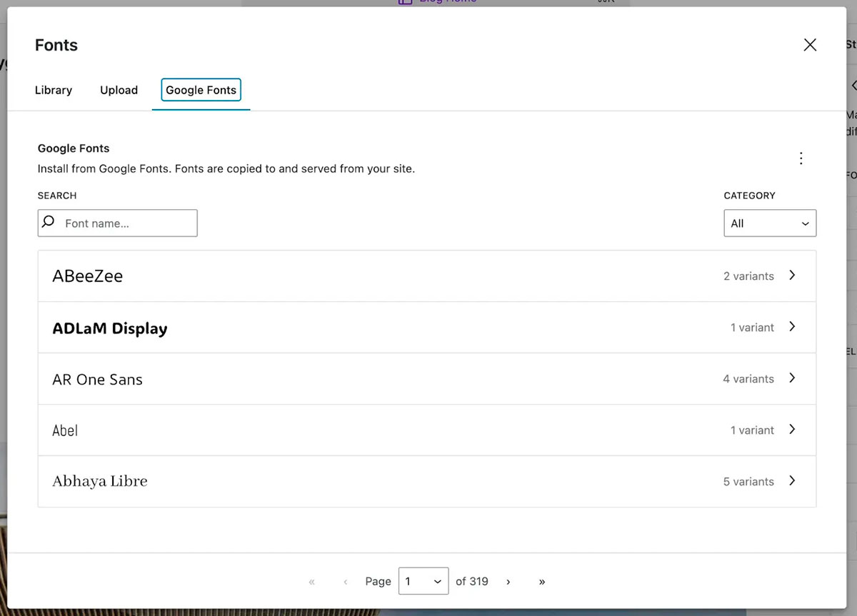Go to the previous page of fonts
This screenshot has height=616, width=857.
click(346, 582)
